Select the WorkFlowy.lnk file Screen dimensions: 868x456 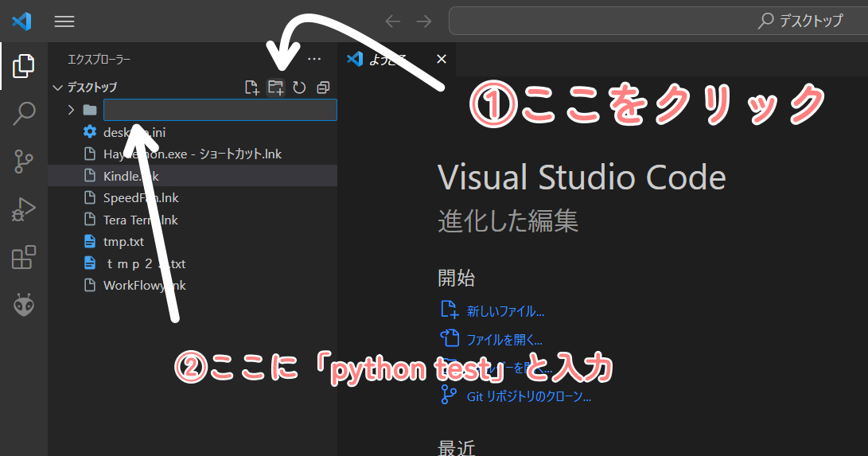[193, 286]
